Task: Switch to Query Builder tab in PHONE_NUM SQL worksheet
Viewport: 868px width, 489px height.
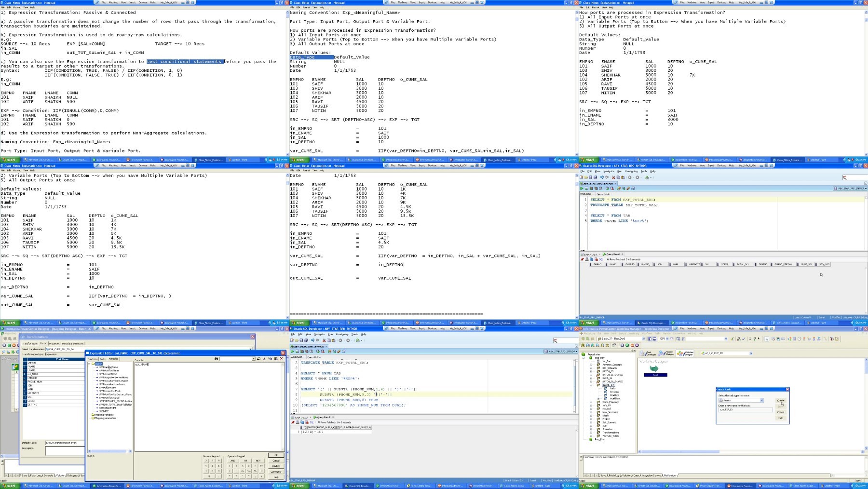Action: point(314,357)
